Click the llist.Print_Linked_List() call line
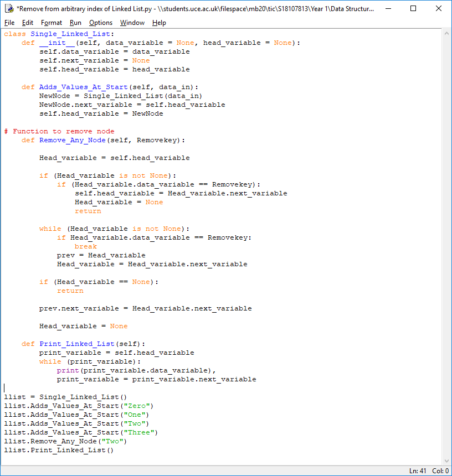The width and height of the screenshot is (452, 476). [59, 450]
